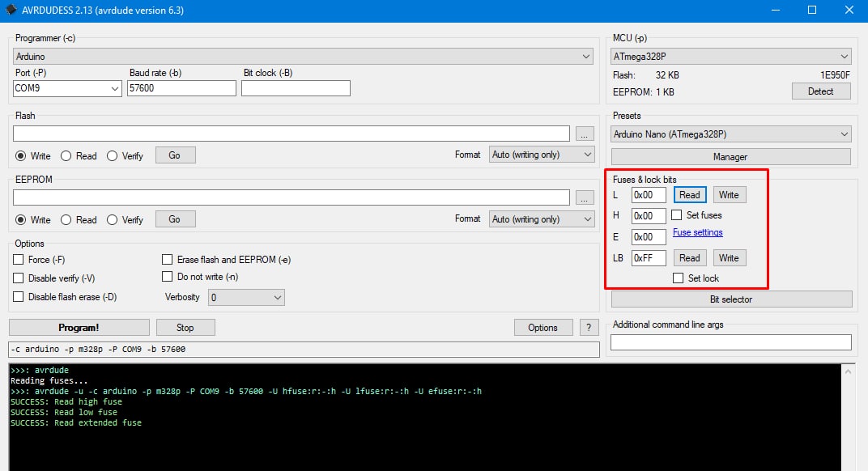Select the Flash Verify radio button
The image size is (868, 471).
[112, 156]
